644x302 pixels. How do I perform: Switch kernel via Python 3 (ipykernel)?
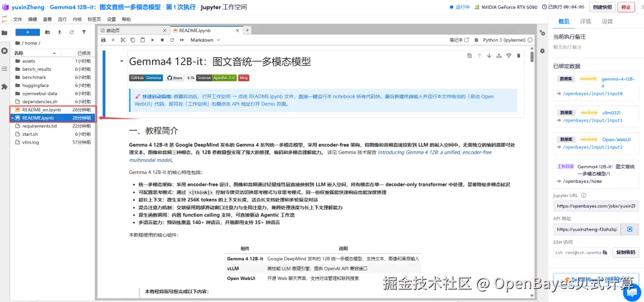pyautogui.click(x=505, y=41)
